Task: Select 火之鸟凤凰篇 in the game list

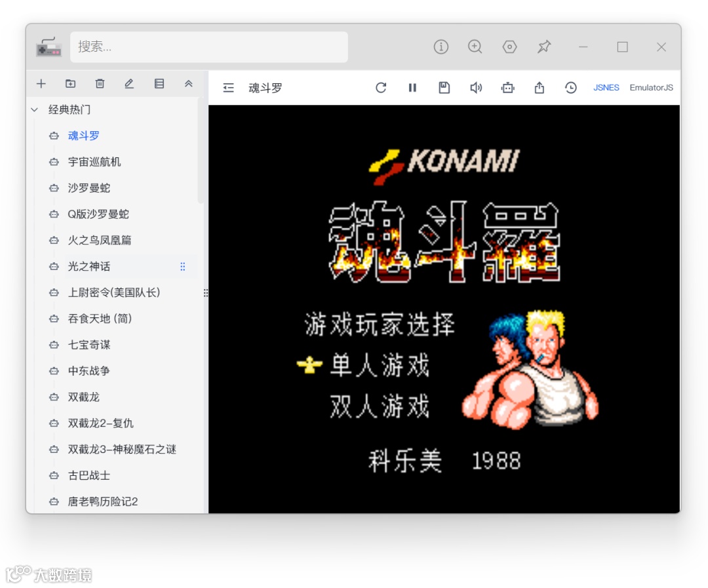Action: (100, 241)
